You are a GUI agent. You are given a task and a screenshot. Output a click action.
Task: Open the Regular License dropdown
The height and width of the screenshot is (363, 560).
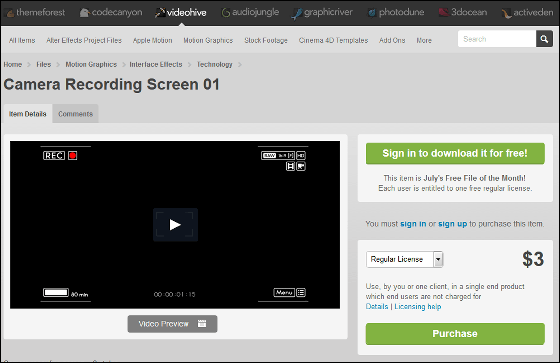point(405,259)
